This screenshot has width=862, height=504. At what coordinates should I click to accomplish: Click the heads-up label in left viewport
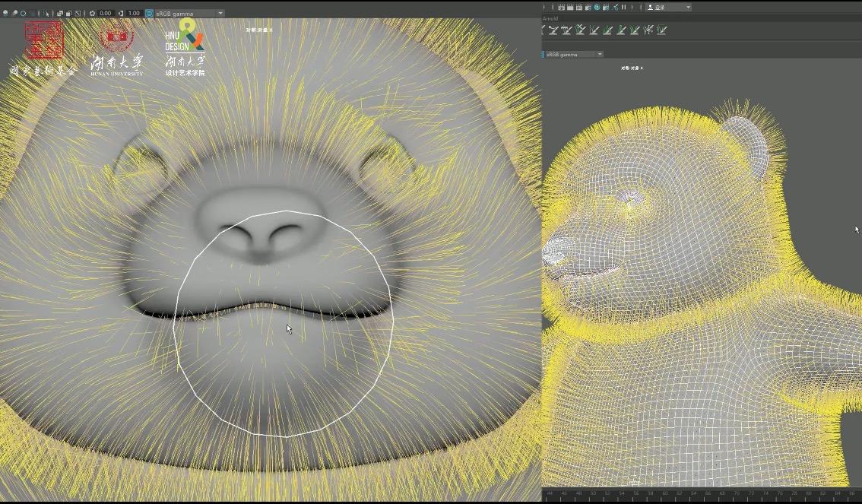[x=259, y=30]
